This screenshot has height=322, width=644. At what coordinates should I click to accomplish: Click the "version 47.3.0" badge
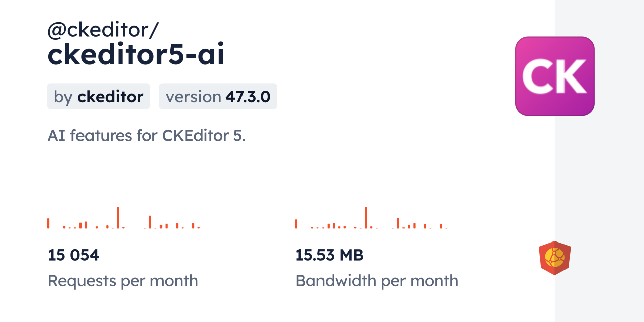pos(218,96)
